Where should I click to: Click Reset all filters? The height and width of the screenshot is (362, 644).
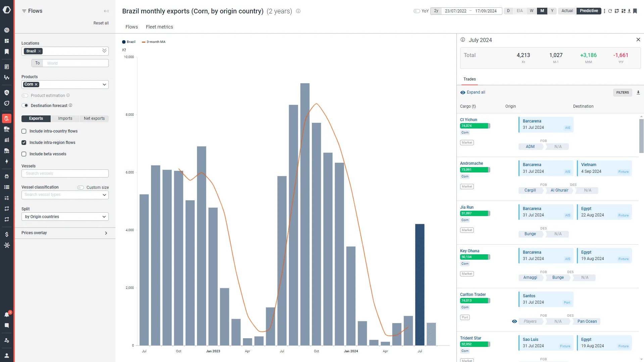click(x=101, y=23)
